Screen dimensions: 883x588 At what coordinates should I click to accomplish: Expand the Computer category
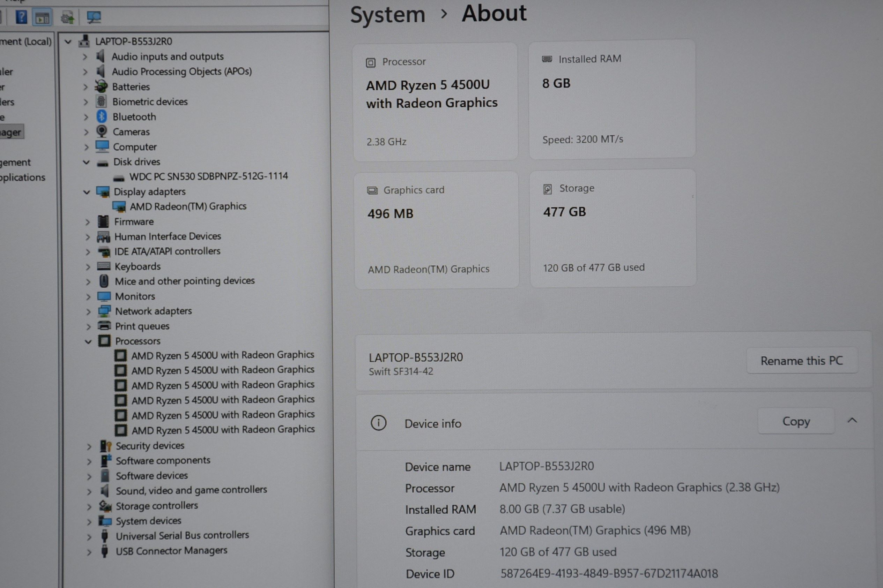86,147
